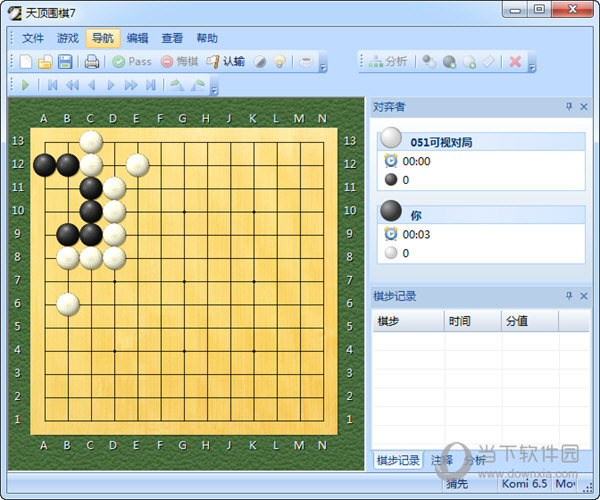Click the Pass move button
The image size is (600, 500).
coord(132,62)
